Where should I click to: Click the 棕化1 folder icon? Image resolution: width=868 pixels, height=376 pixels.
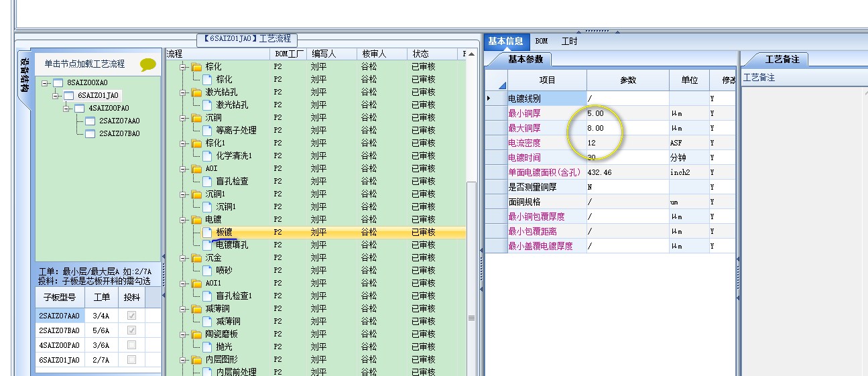[196, 143]
